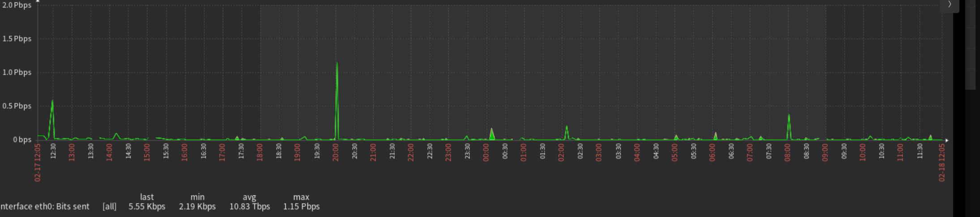Click the 0.5 Pbps peak near 12:30
Screen dimensions: 980x217
pos(52,120)
